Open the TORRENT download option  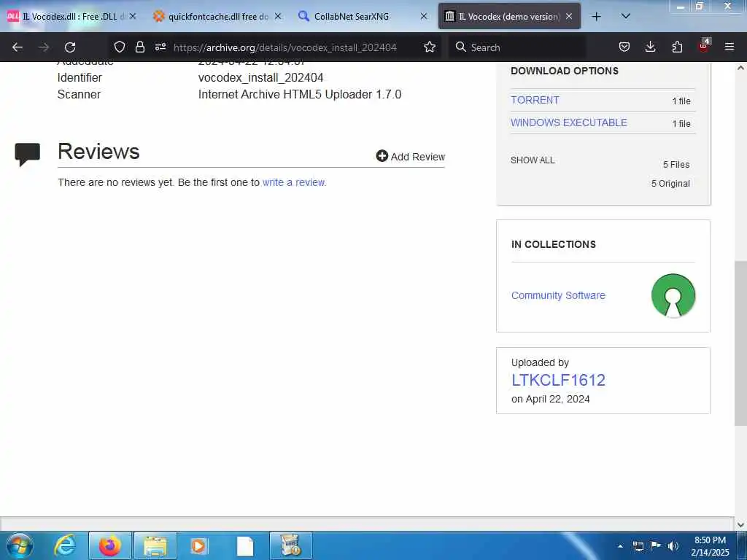pyautogui.click(x=535, y=100)
